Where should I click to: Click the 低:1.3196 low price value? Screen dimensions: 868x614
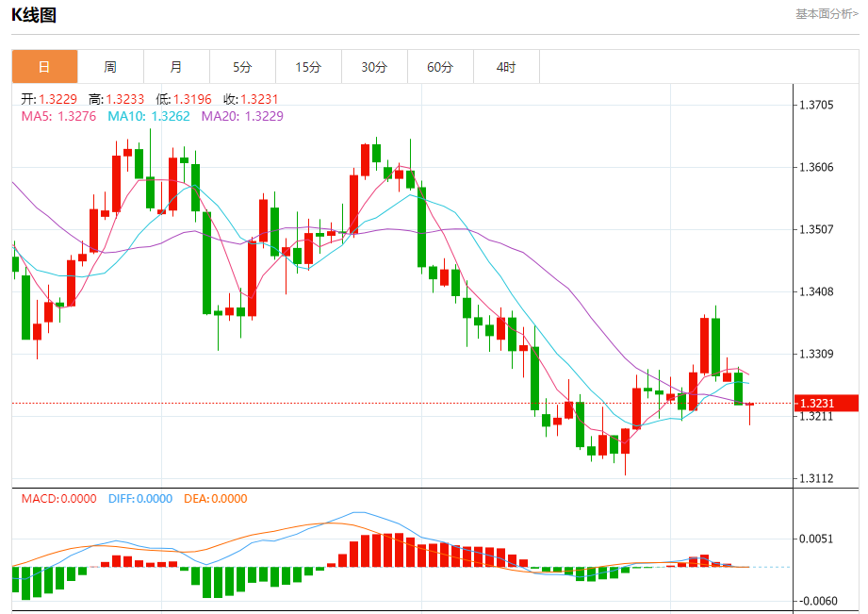183,99
